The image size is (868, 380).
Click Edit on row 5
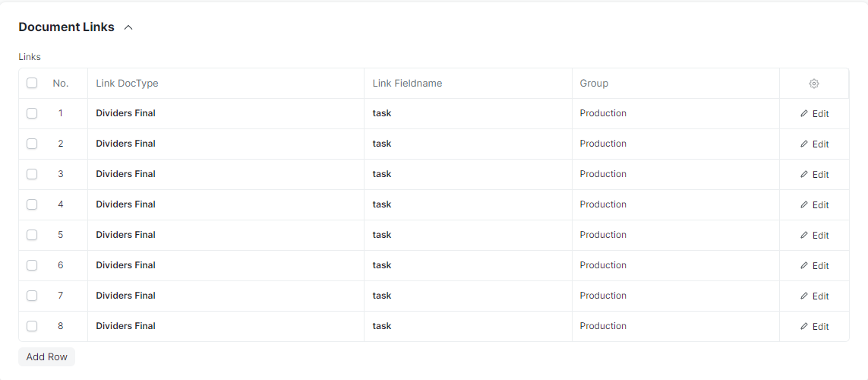[814, 236]
